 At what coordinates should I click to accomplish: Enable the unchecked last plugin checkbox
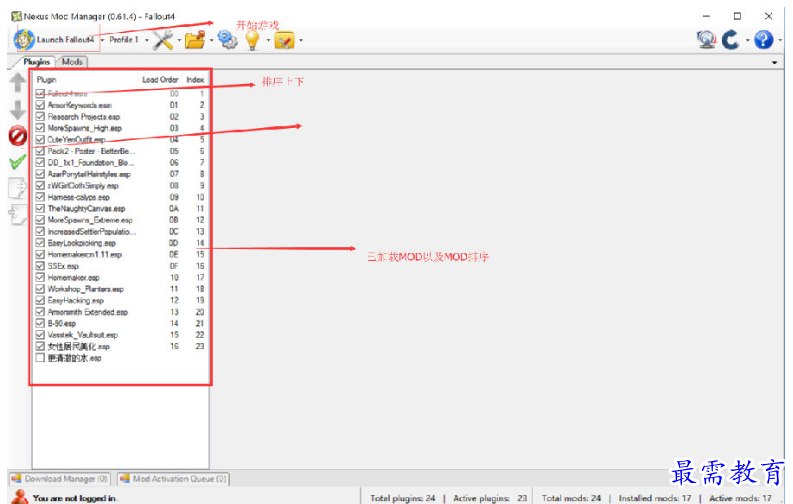point(40,358)
